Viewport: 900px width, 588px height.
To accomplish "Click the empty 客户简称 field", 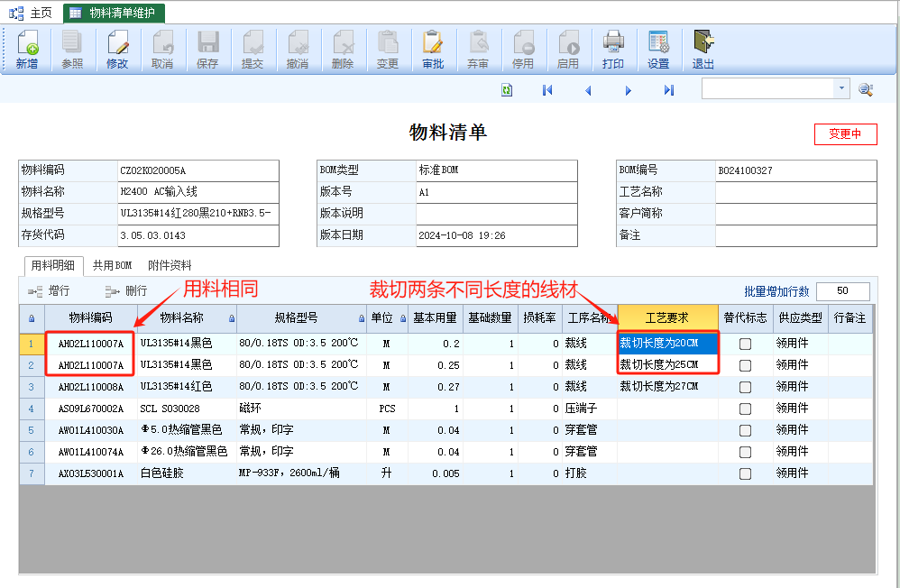I will 796,214.
